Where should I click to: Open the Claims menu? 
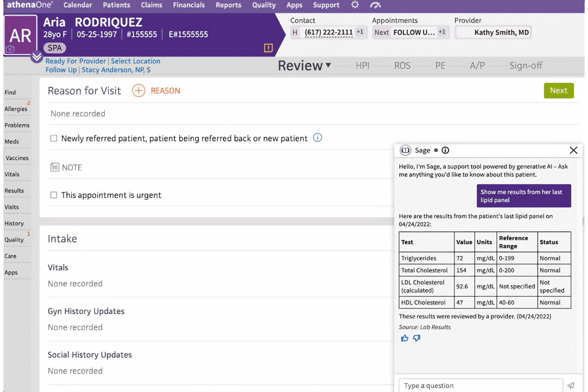(x=151, y=5)
